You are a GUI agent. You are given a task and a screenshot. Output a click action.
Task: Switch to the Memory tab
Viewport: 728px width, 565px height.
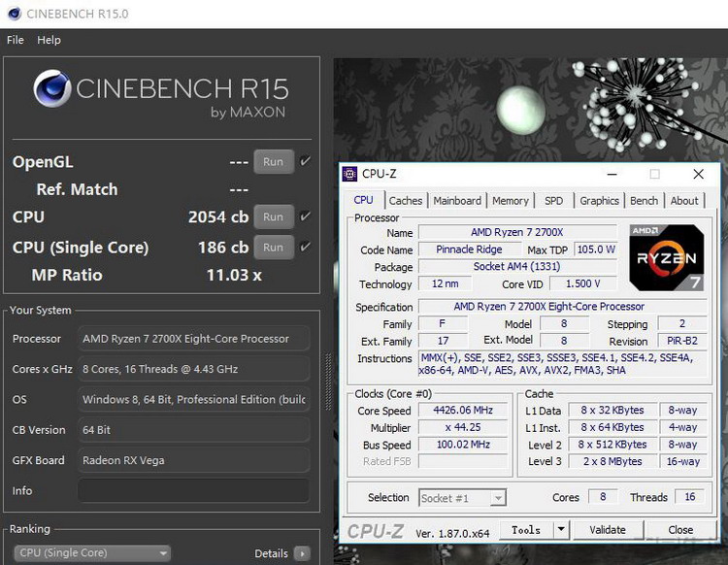coord(511,201)
